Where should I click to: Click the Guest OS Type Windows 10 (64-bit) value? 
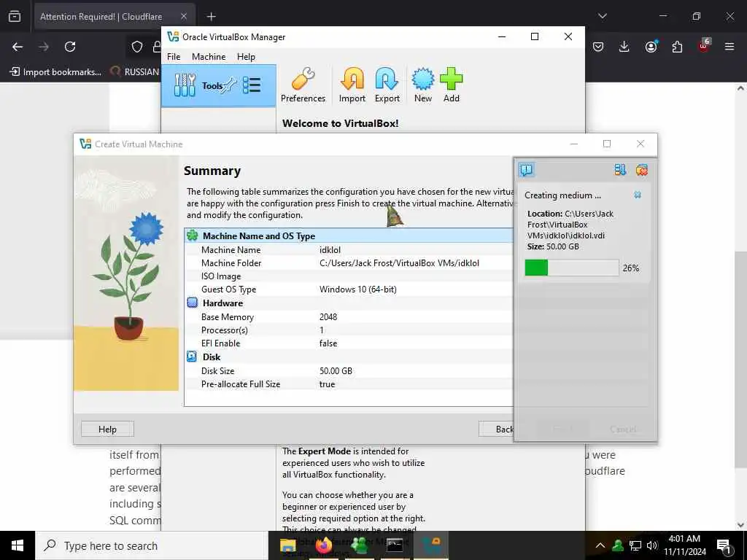click(357, 289)
